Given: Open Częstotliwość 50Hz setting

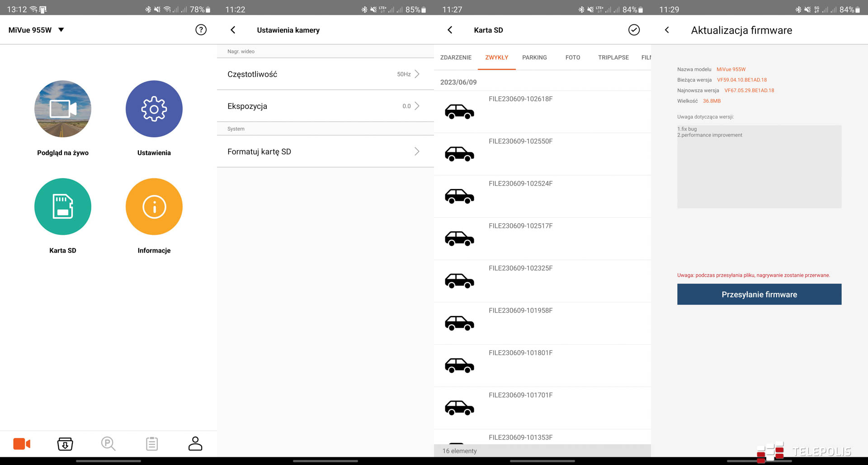Looking at the screenshot, I should [x=325, y=74].
